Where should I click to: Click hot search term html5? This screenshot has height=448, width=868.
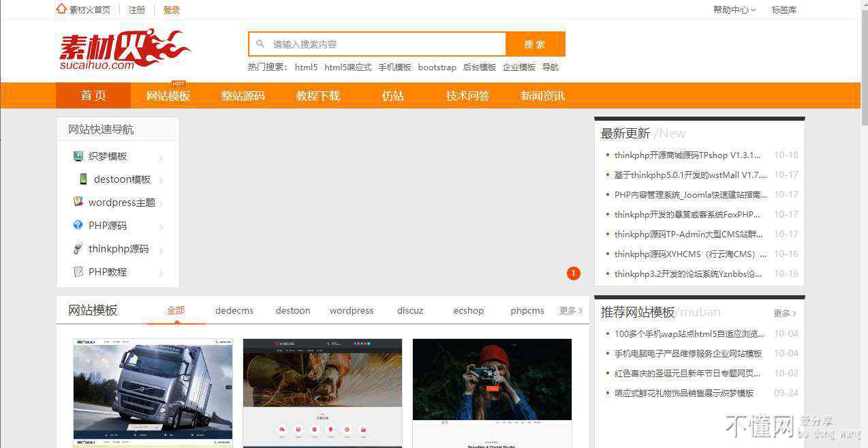coord(306,67)
